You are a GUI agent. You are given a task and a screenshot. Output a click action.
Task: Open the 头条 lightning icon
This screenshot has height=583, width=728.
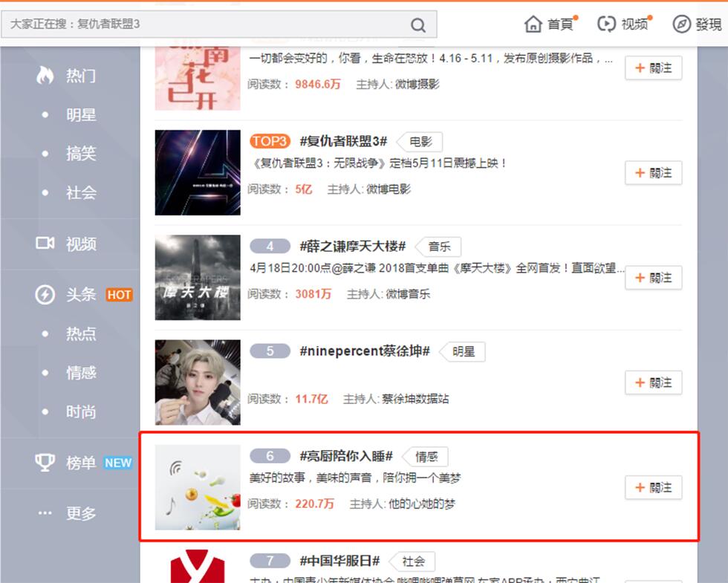coord(45,295)
